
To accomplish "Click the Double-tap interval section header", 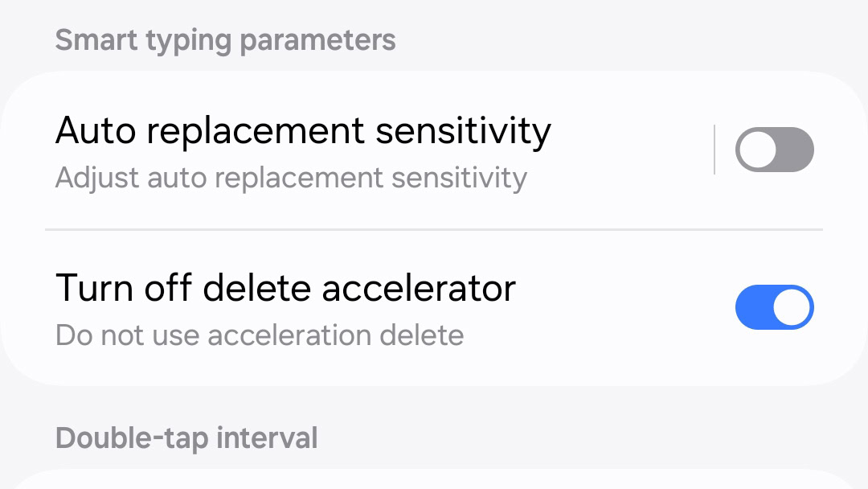I will [x=186, y=438].
